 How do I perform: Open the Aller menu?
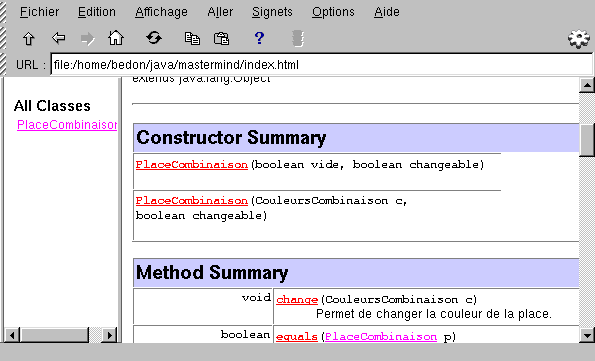coord(220,12)
